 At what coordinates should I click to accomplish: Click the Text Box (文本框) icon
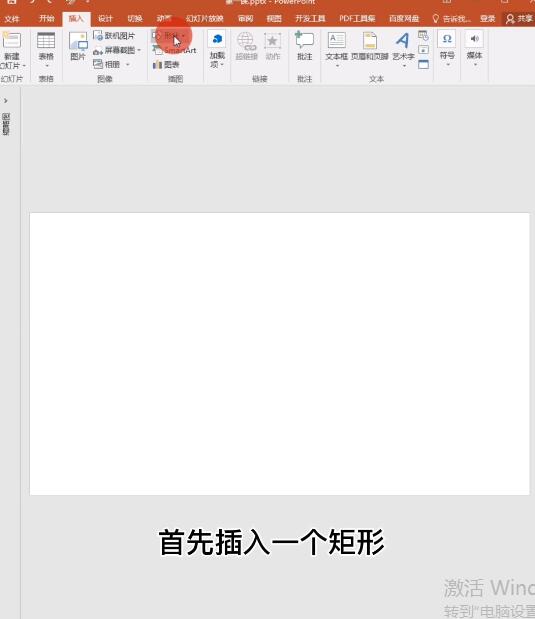337,41
